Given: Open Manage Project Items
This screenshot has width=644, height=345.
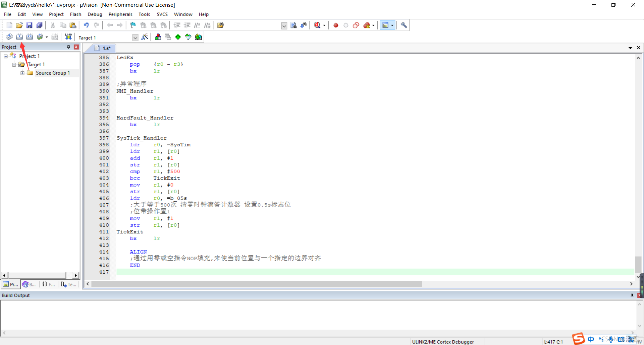Looking at the screenshot, I should point(158,37).
